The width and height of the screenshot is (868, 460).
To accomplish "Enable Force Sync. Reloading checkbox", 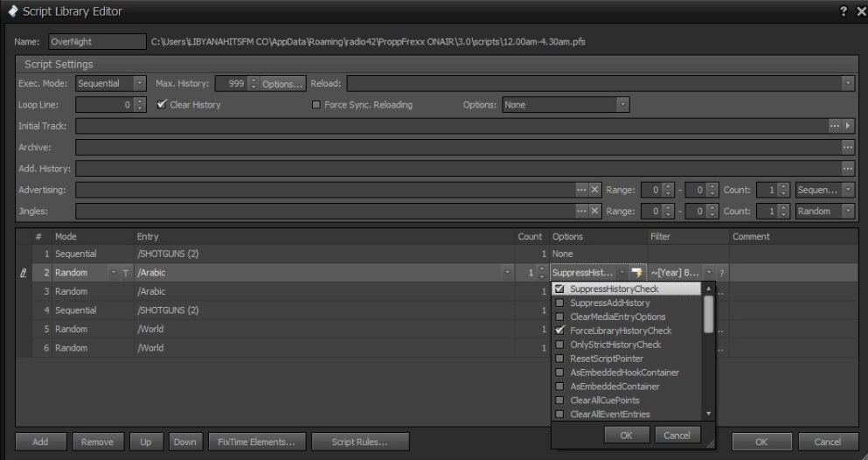I will (316, 105).
